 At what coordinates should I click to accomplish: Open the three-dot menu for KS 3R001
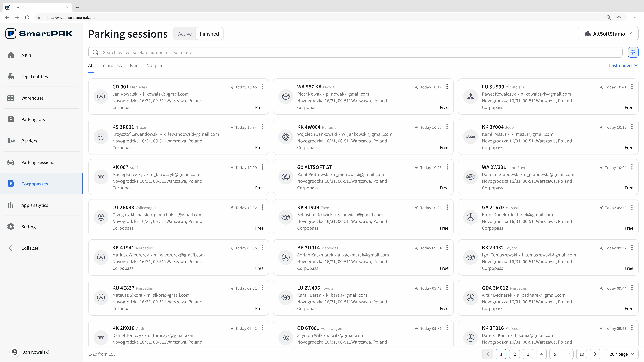coord(262,127)
